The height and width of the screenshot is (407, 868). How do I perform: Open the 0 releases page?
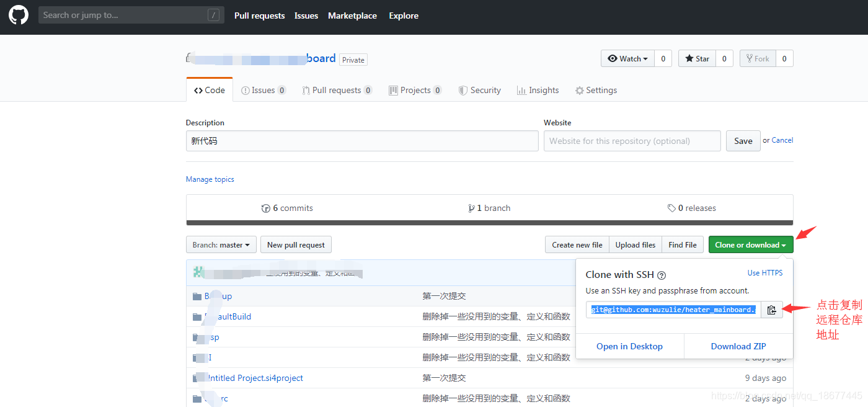[692, 208]
